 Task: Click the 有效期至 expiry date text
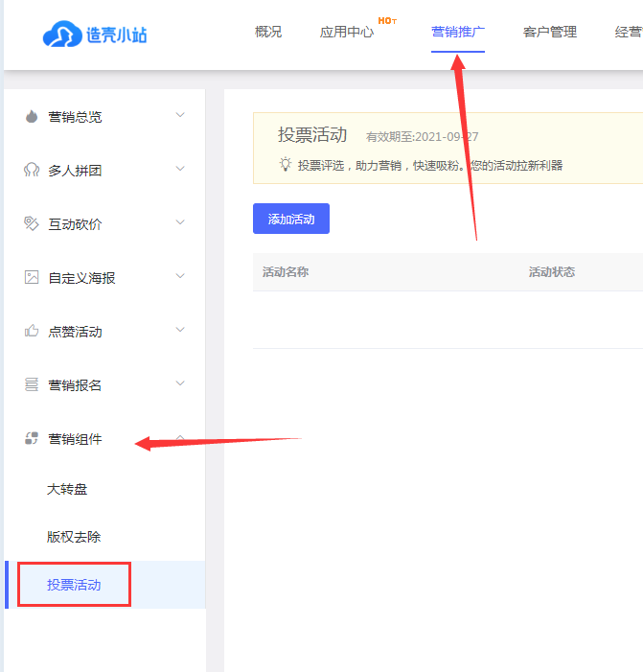pos(422,137)
